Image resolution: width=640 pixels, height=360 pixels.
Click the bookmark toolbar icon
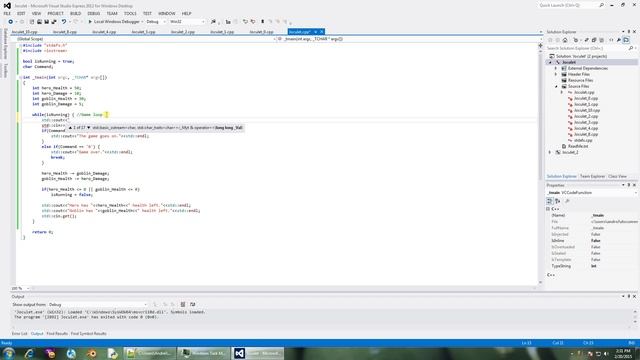262,22
